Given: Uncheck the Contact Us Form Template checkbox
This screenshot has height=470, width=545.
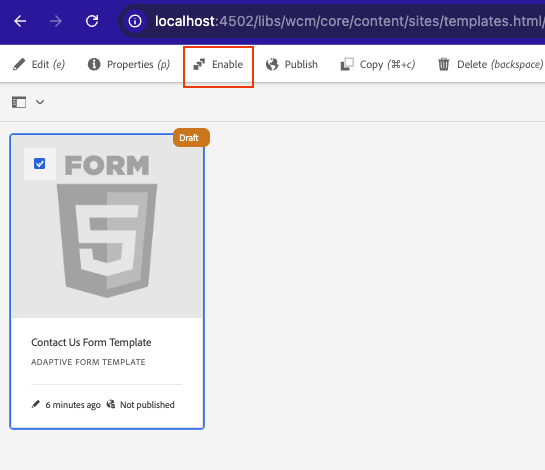Looking at the screenshot, I should click(40, 163).
